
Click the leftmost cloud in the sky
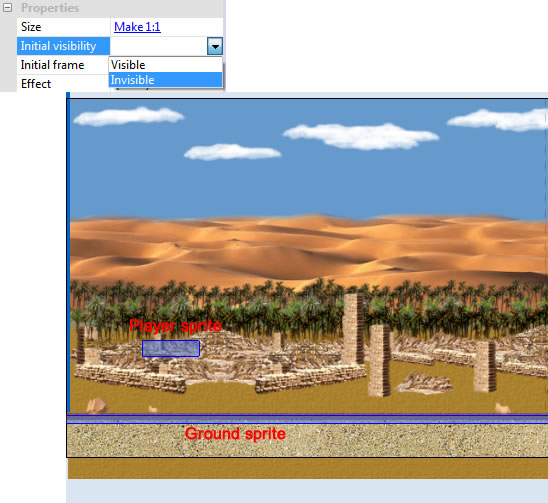tap(128, 116)
